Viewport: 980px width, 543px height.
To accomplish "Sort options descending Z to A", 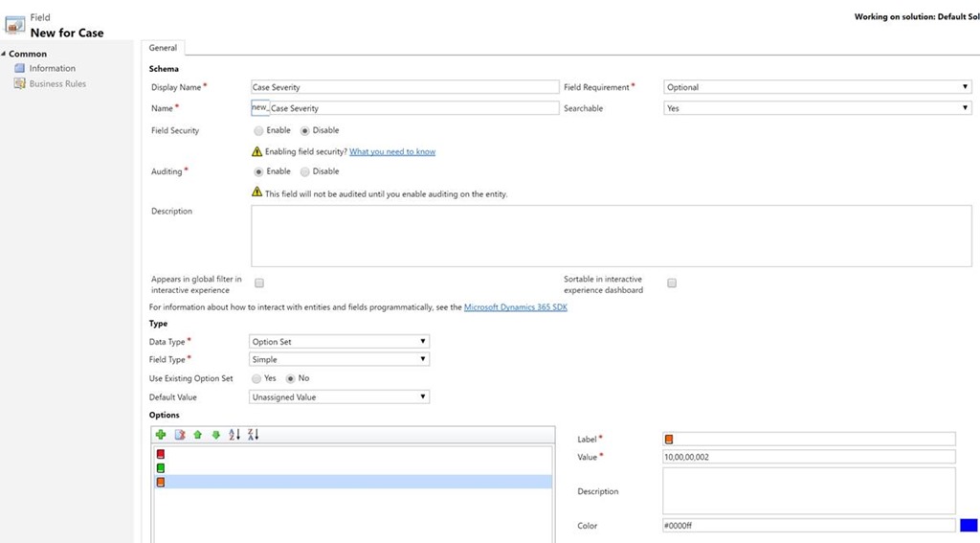I will [x=253, y=435].
